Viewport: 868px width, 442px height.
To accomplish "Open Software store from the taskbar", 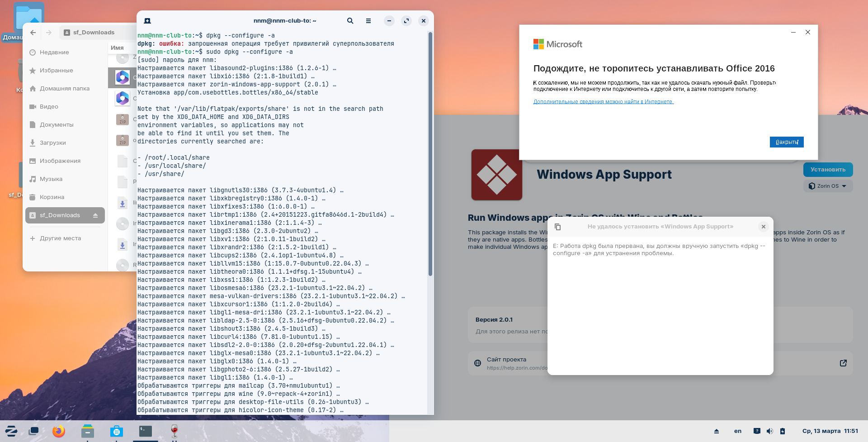I will click(x=116, y=431).
